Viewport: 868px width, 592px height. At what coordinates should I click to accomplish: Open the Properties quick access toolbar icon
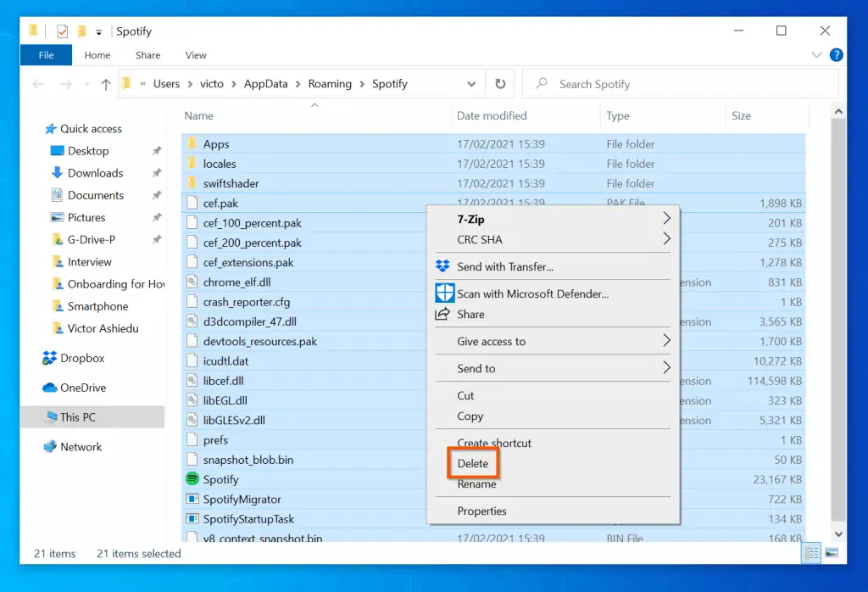point(63,31)
